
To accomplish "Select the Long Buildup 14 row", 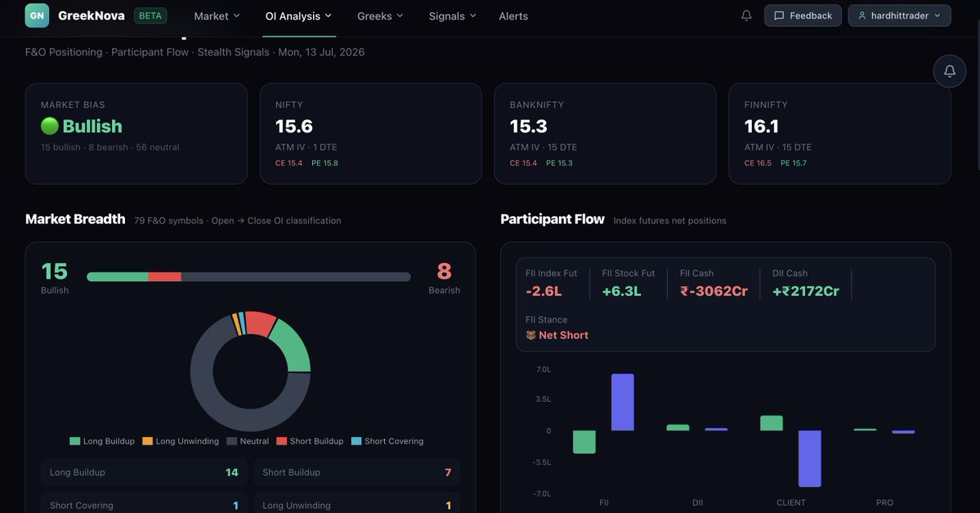I will [x=144, y=472].
